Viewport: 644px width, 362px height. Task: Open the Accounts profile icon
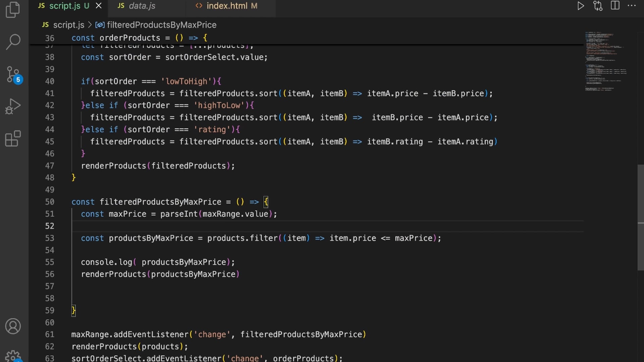pos(13,326)
